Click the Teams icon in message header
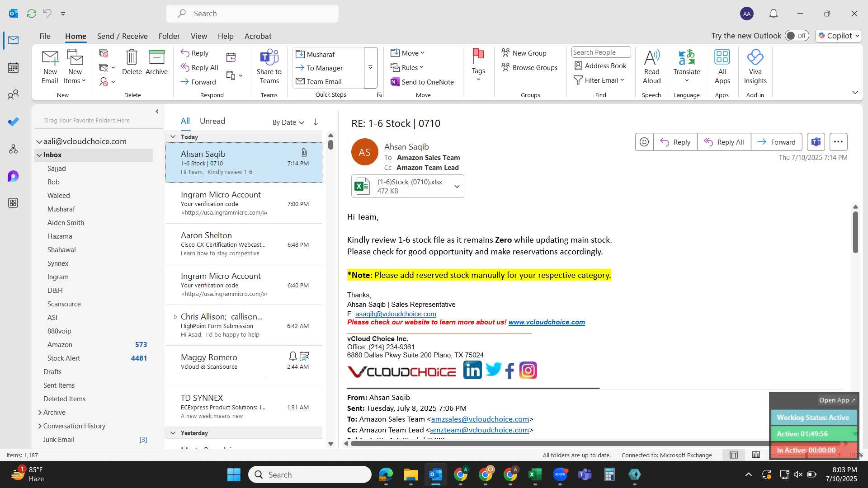The image size is (868, 488). point(816,142)
